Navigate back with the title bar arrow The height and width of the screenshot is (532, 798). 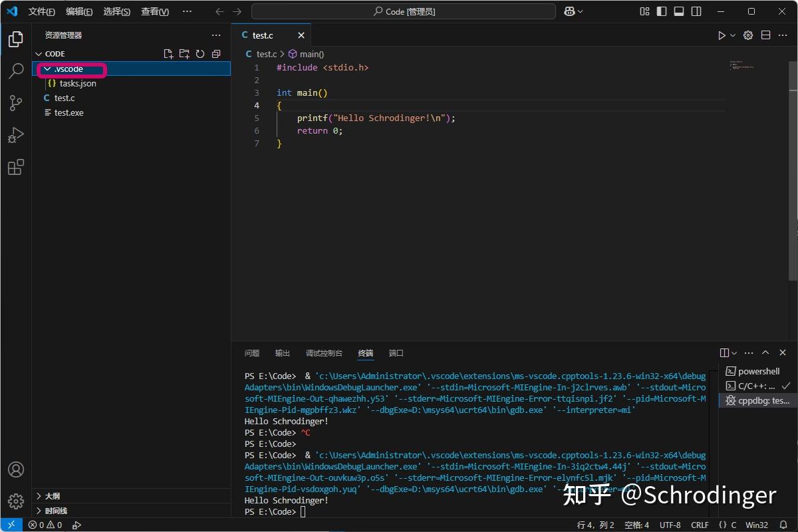(220, 11)
